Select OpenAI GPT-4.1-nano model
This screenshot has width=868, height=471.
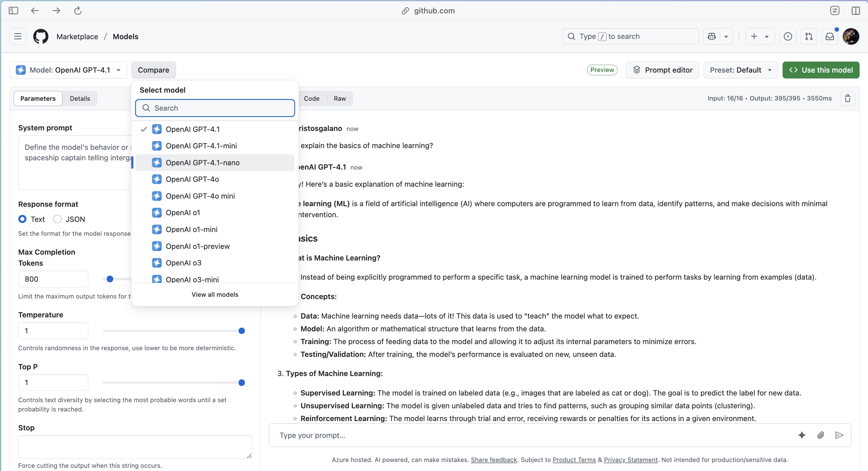(x=215, y=163)
